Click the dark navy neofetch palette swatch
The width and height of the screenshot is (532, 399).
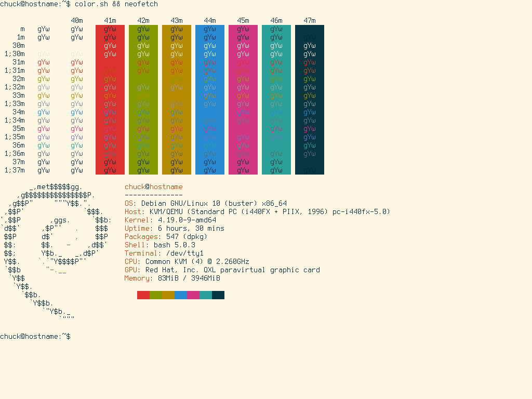(x=218, y=295)
